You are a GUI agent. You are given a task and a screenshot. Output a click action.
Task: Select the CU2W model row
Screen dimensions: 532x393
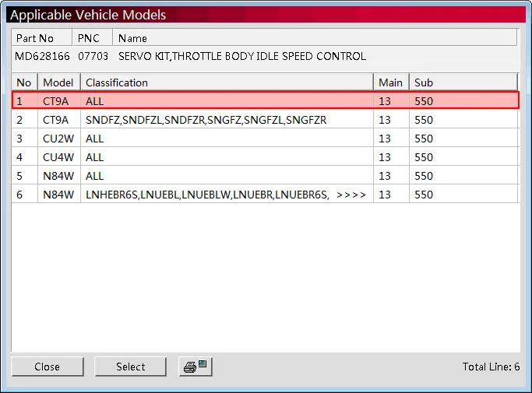point(266,139)
